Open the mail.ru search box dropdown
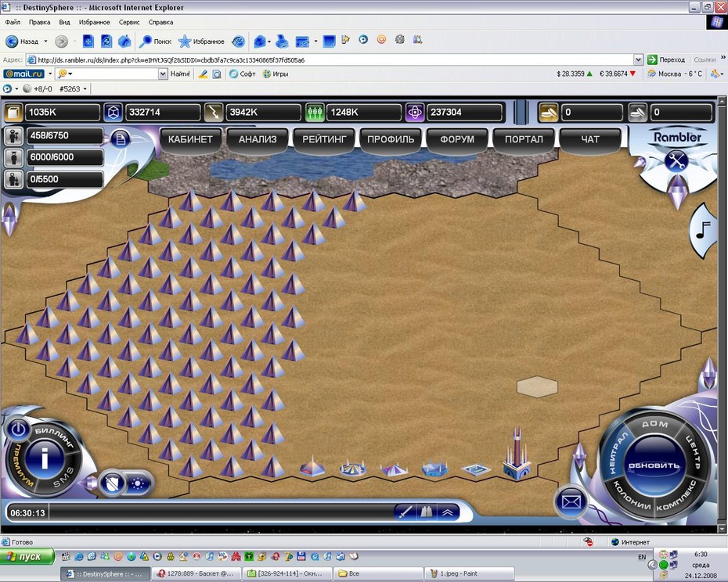Viewport: 728px width, 582px height. (x=163, y=74)
